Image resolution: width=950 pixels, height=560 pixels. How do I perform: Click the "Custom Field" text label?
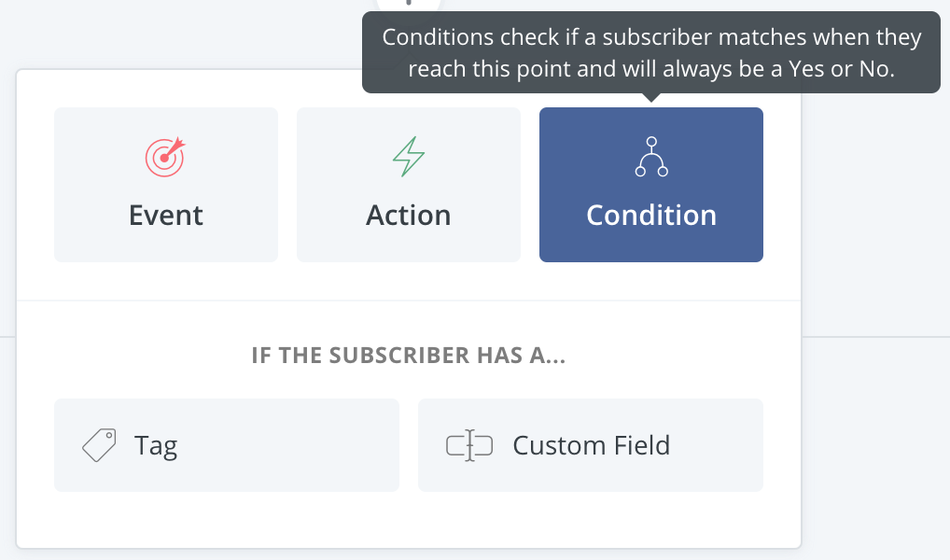click(592, 445)
